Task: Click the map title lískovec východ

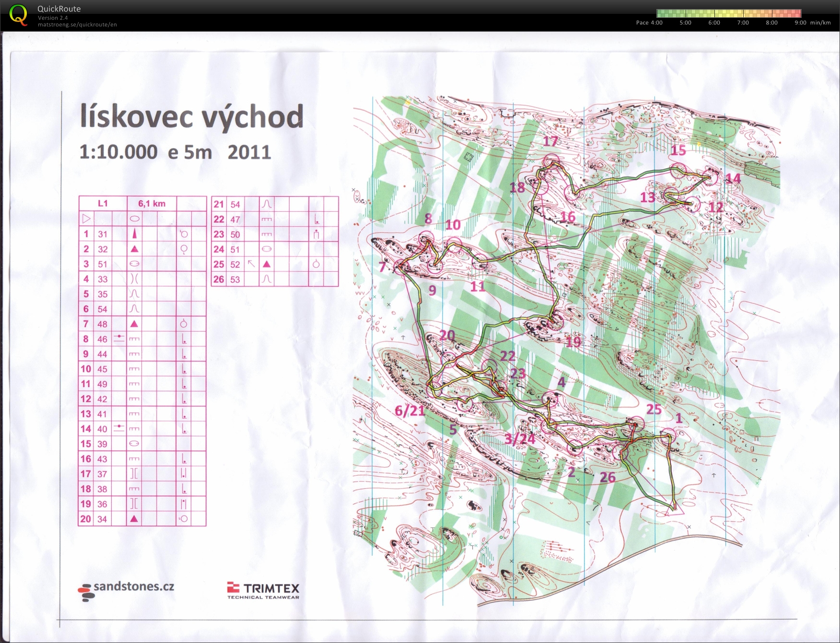Action: coord(192,115)
